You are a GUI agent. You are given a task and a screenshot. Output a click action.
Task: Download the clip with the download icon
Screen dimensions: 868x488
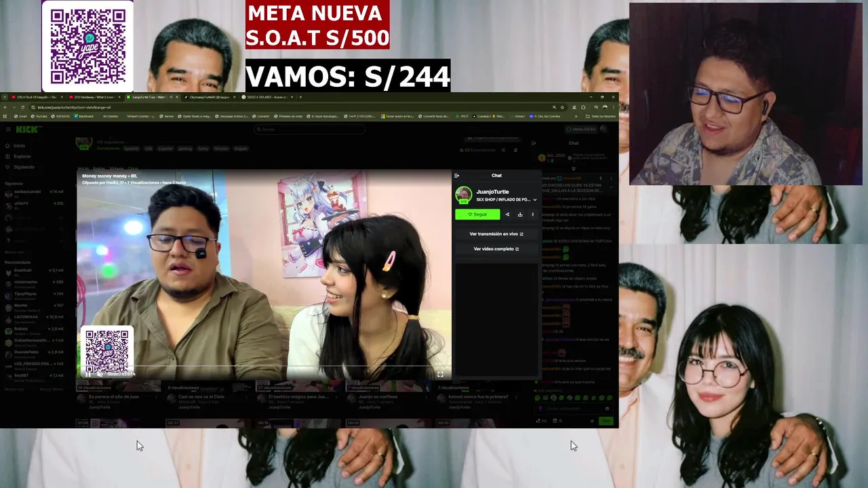point(520,214)
